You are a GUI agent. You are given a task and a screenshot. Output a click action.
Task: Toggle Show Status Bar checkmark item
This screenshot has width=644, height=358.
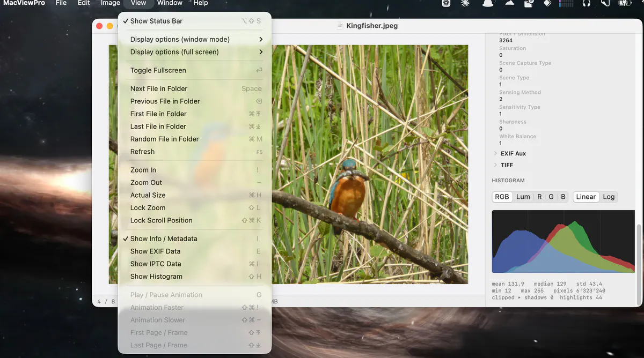tap(195, 21)
